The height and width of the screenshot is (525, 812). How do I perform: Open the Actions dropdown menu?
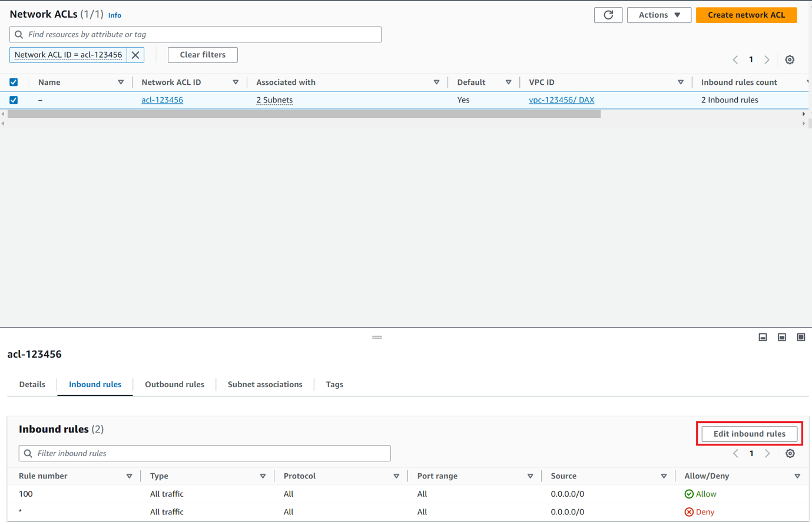(x=659, y=15)
